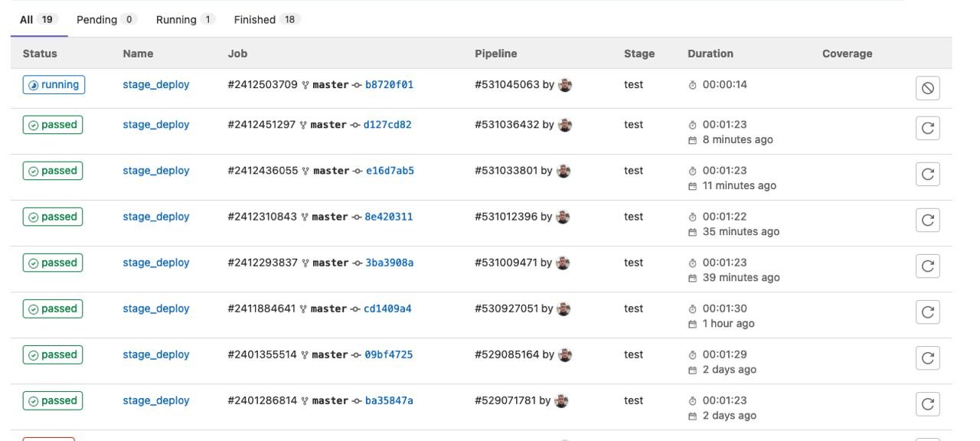Retry job #2401355514 with the retry icon

927,358
